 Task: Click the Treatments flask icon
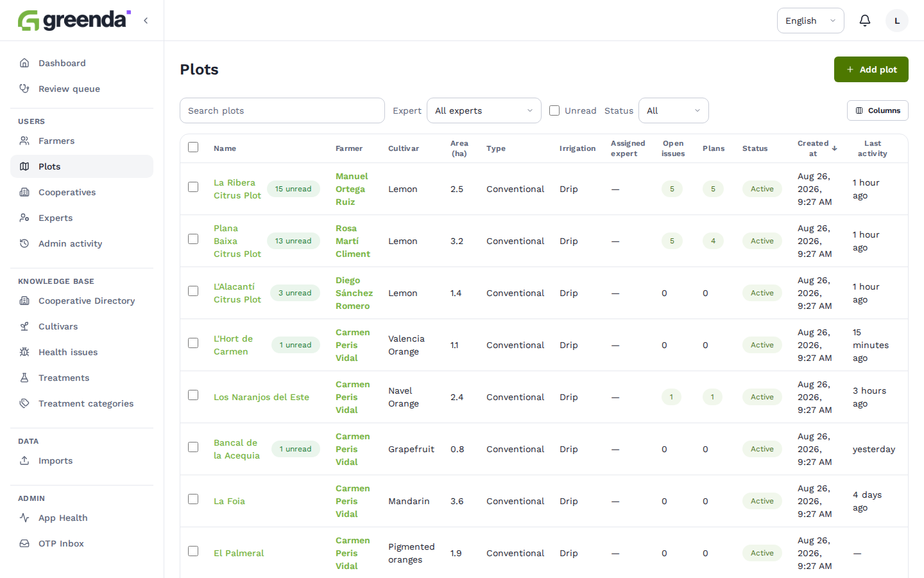tap(24, 378)
